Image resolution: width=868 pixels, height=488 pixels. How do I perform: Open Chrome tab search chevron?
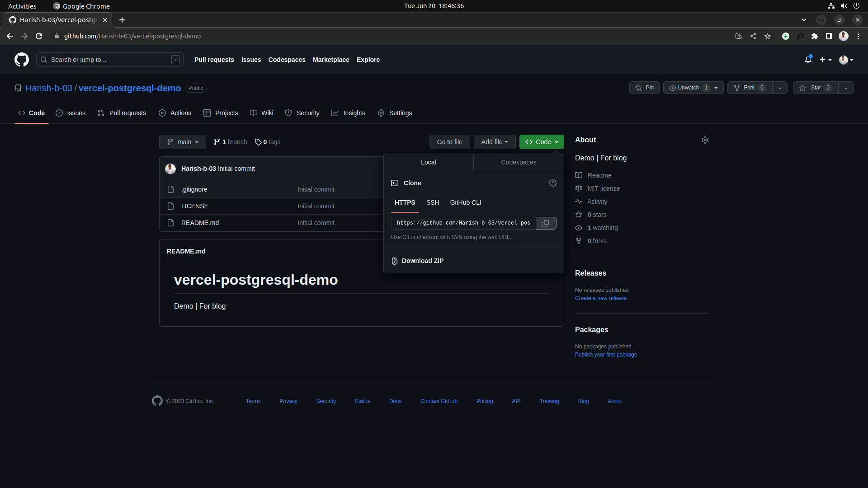804,20
